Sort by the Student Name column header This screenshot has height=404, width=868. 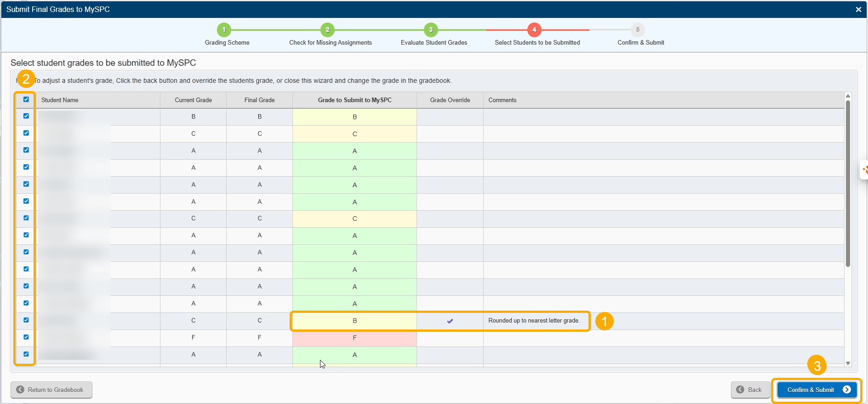pyautogui.click(x=60, y=100)
